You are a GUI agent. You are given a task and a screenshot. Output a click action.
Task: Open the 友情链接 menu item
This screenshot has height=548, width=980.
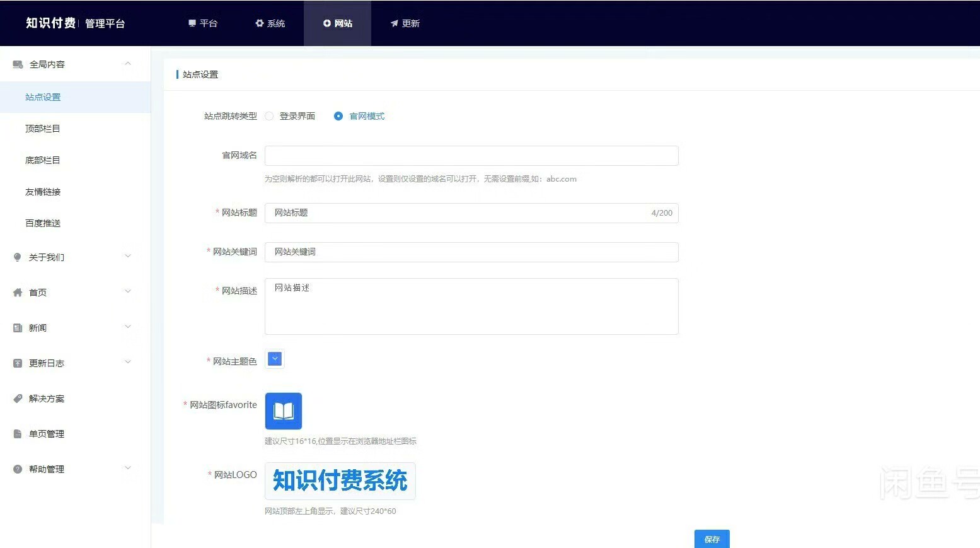(x=43, y=192)
